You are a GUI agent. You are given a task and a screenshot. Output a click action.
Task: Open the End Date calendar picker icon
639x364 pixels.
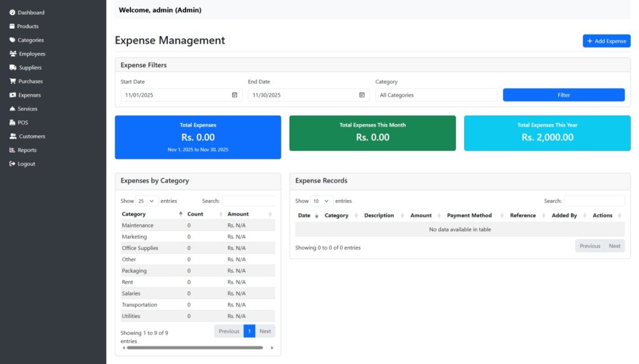point(362,95)
